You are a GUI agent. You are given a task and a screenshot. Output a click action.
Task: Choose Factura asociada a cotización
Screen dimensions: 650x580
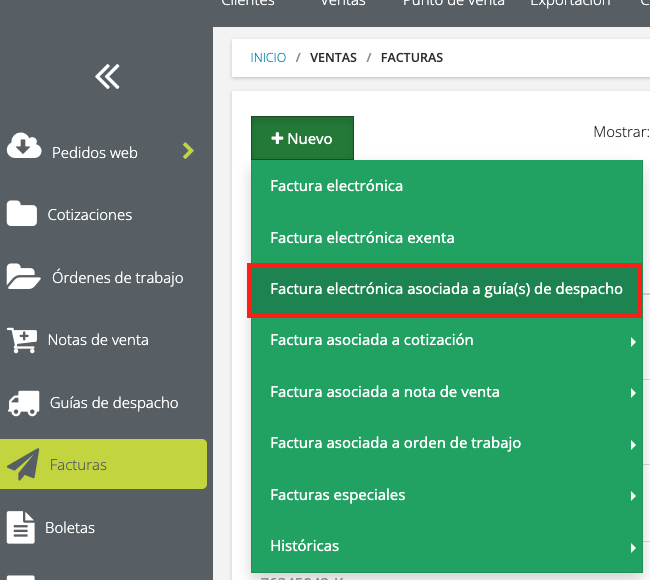click(x=447, y=340)
